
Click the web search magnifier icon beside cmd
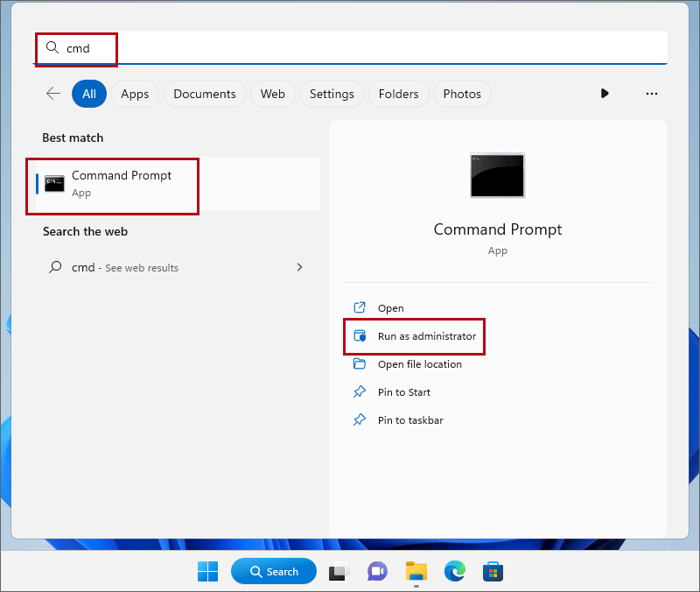click(55, 267)
